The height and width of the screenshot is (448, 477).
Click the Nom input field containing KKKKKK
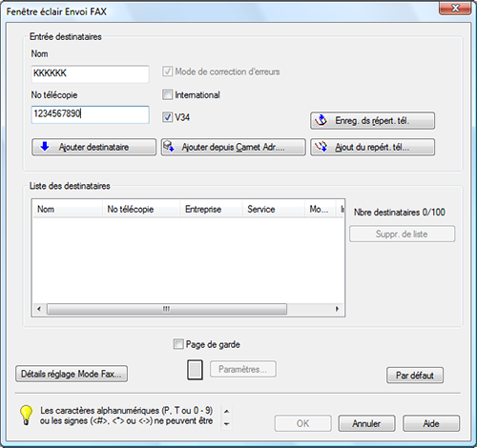tap(90, 73)
